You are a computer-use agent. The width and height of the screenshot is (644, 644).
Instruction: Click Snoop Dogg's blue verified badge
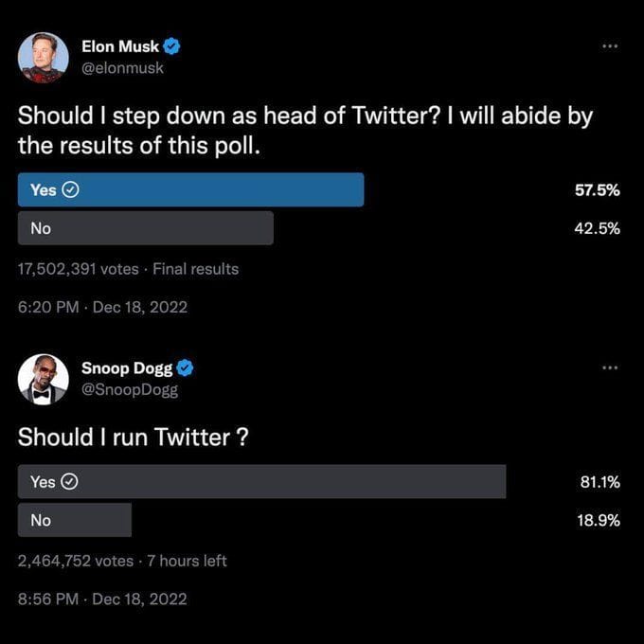[x=187, y=368]
